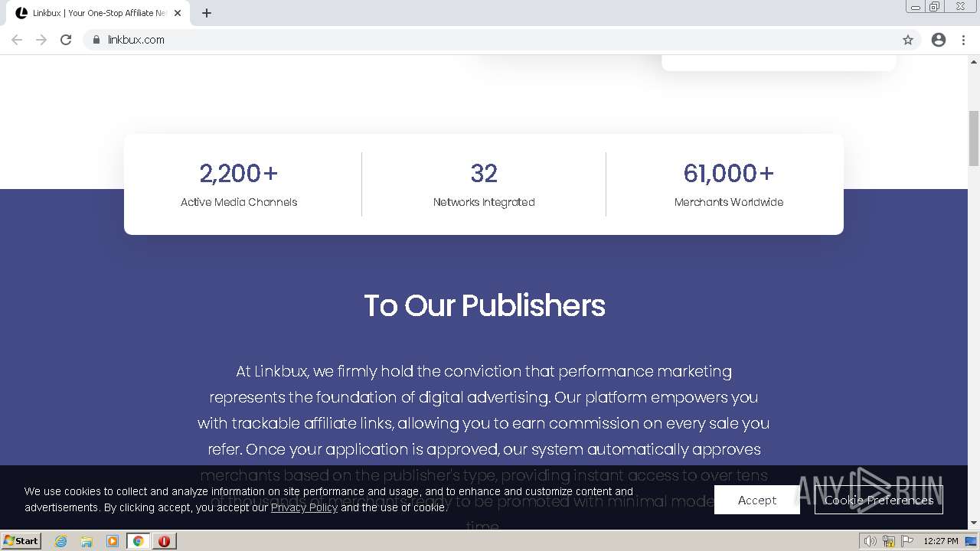Close the Linkbux tab
Viewport: 980px width, 551px height.
tap(178, 13)
